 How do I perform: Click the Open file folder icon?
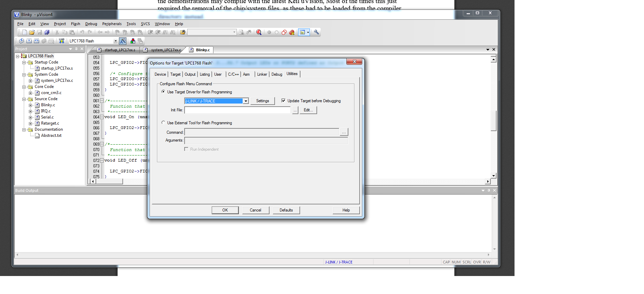click(x=32, y=32)
